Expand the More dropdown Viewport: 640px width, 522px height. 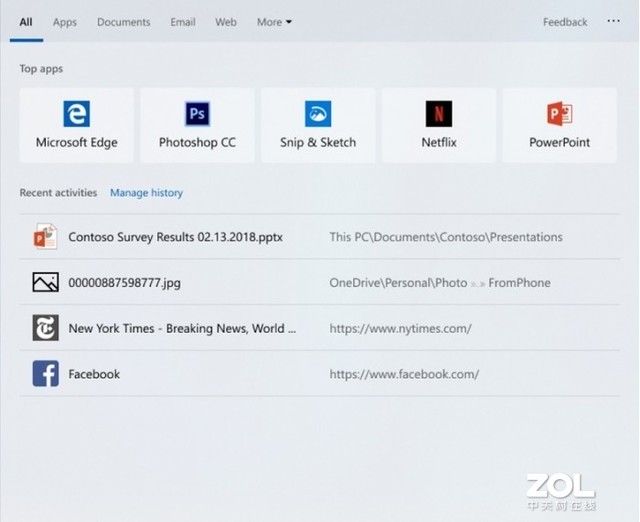(274, 22)
